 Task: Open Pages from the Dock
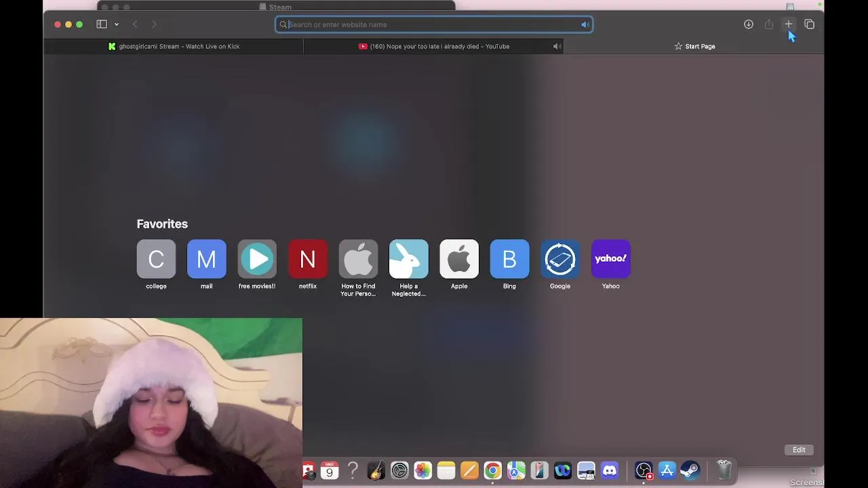pyautogui.click(x=469, y=470)
